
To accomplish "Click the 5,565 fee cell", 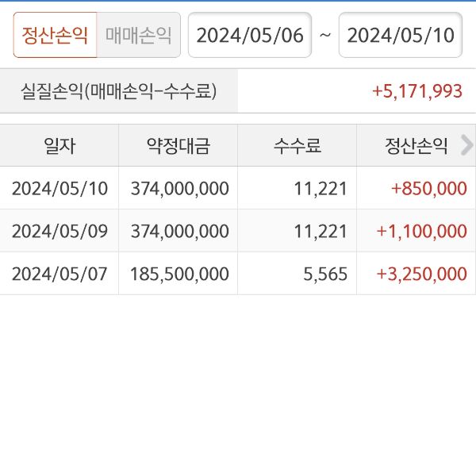I will 325,274.
